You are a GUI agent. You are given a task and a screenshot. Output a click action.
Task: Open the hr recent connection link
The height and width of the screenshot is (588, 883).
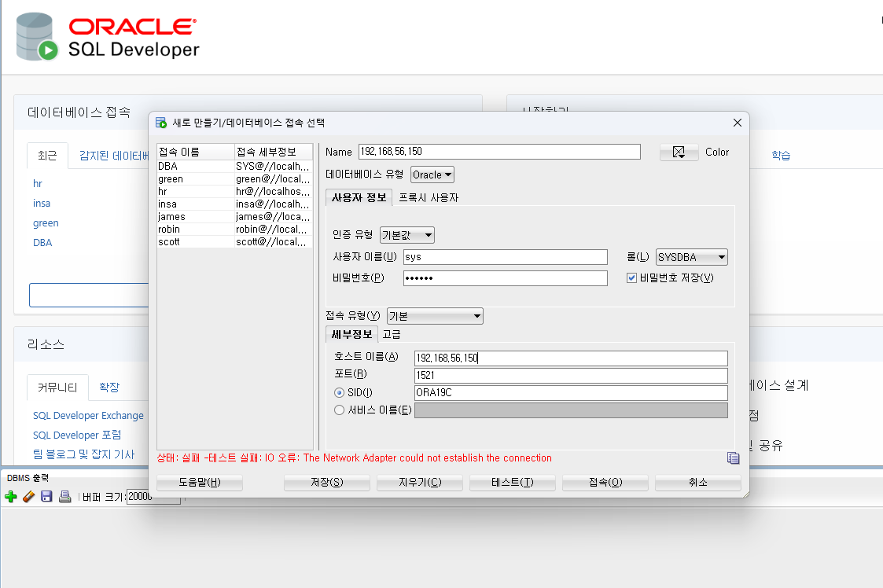[x=37, y=184]
